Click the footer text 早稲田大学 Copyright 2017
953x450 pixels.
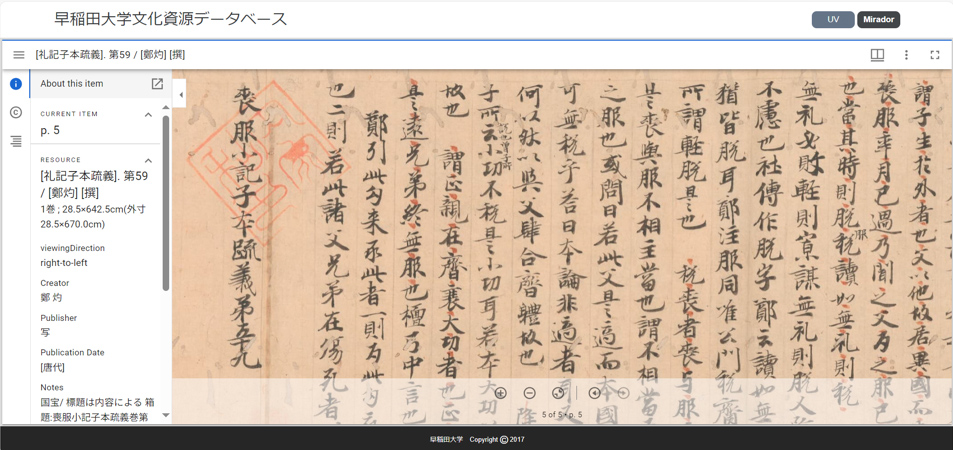pyautogui.click(x=477, y=439)
